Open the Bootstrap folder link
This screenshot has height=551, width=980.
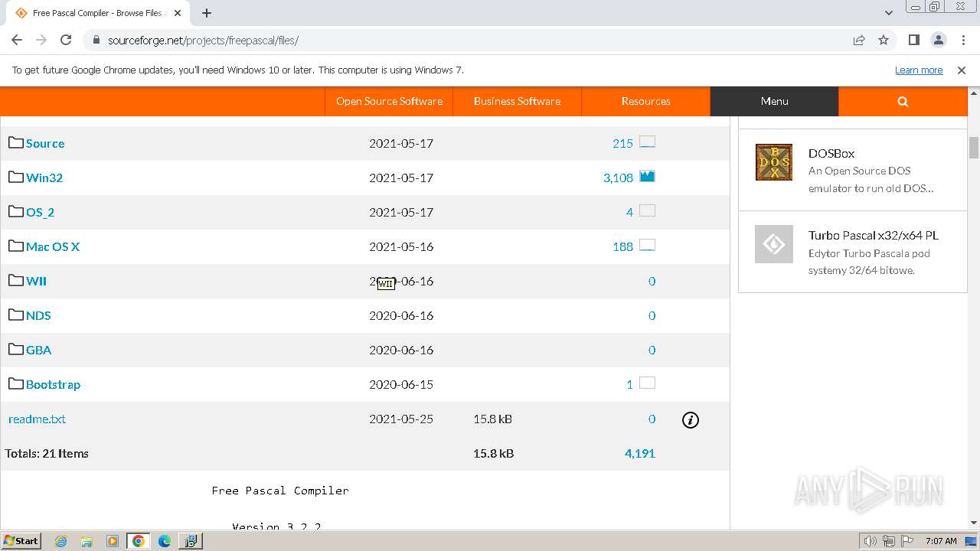click(x=53, y=384)
